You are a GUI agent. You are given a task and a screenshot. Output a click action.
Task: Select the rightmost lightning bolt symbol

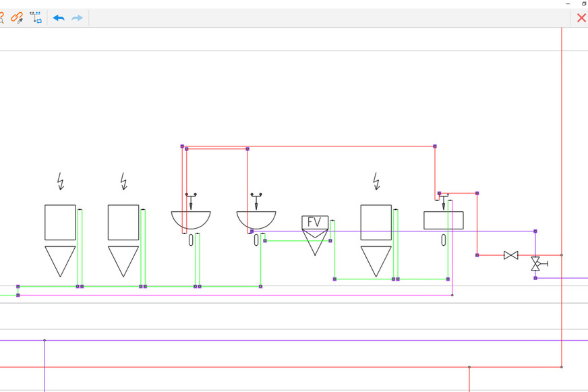point(376,181)
